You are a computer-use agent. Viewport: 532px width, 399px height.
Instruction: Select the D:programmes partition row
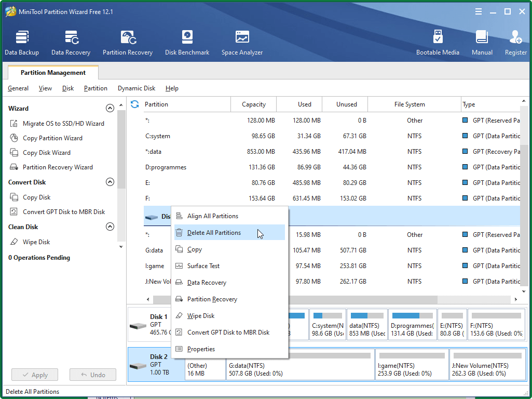[x=332, y=167]
